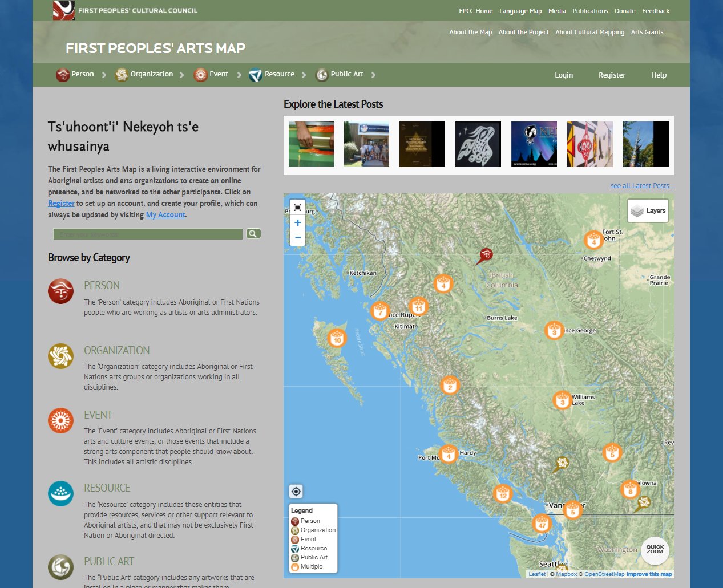This screenshot has height=588, width=723.
Task: Toggle fullscreen view on the map
Action: [x=297, y=207]
